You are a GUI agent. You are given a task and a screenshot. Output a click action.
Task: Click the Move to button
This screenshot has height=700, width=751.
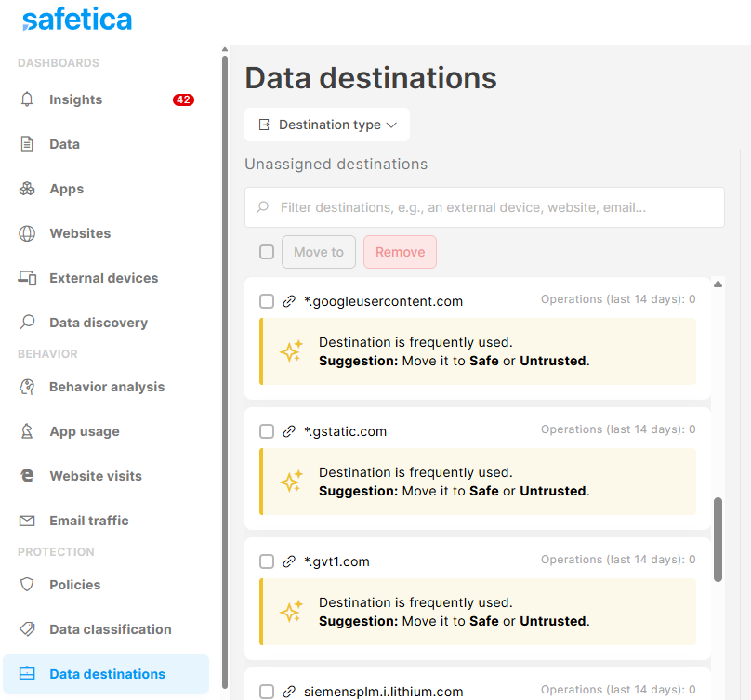[x=319, y=252]
